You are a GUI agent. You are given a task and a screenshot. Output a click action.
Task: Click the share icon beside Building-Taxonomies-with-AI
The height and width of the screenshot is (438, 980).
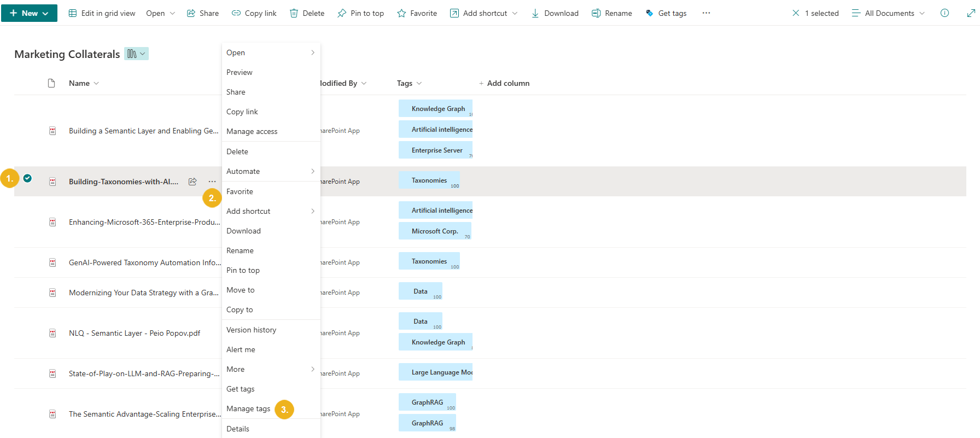point(192,182)
